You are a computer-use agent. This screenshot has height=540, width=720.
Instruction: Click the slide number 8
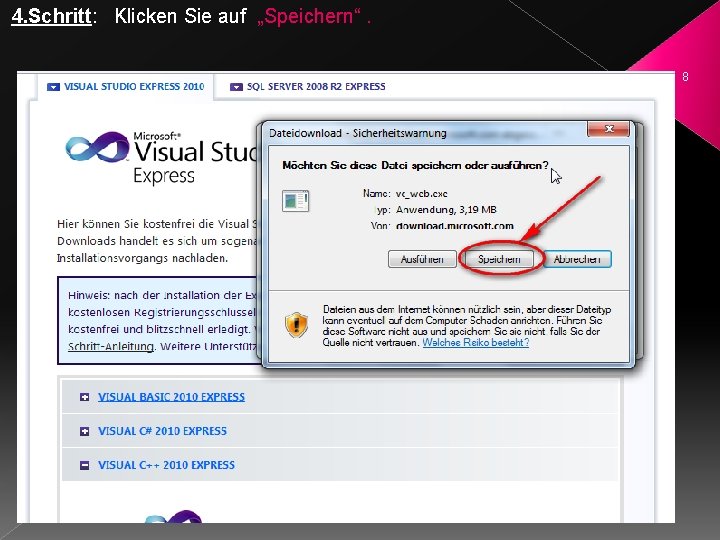click(685, 77)
